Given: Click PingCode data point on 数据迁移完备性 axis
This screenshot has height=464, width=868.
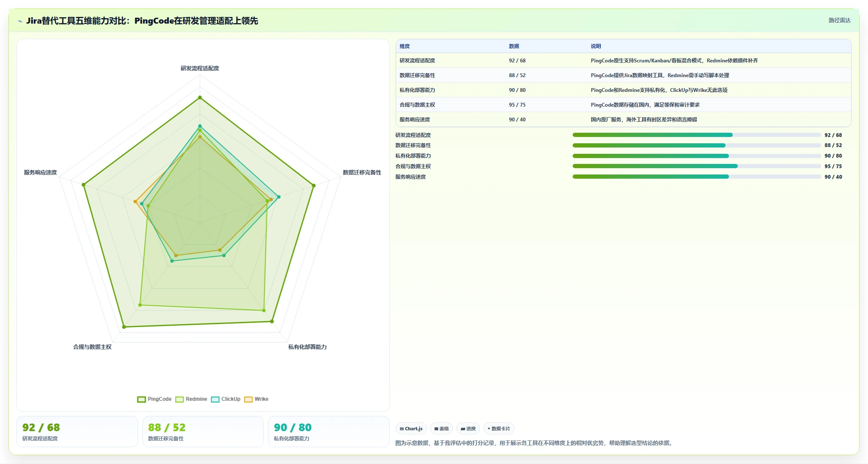Looking at the screenshot, I should pos(313,185).
